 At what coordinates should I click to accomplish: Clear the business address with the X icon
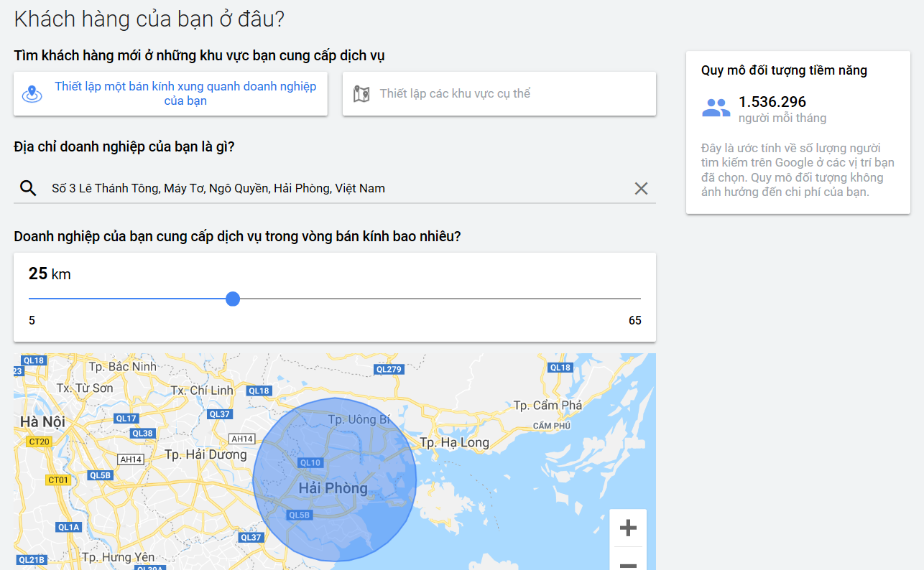click(640, 188)
